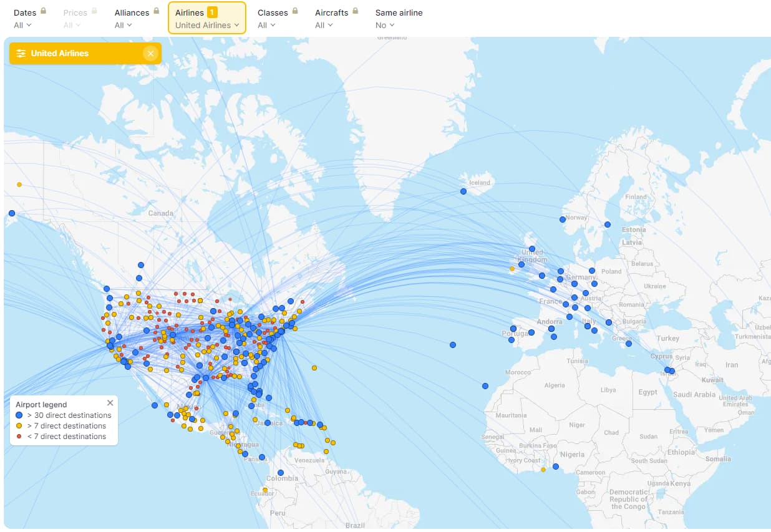Select the blue airport marker in Iceland
Screen dimensions: 771x532
point(463,191)
